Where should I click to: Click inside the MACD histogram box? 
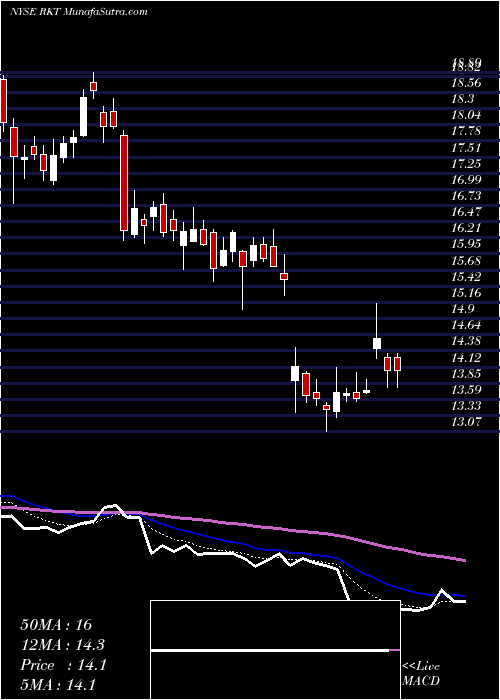275,650
